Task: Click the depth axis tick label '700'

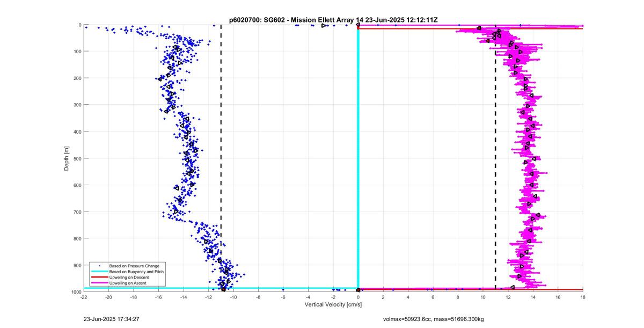Action: 77,212
